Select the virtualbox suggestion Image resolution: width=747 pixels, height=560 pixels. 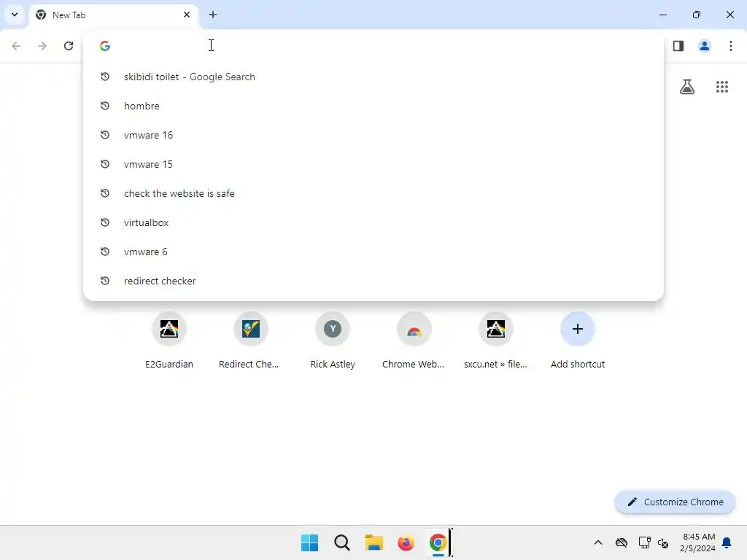pyautogui.click(x=373, y=222)
